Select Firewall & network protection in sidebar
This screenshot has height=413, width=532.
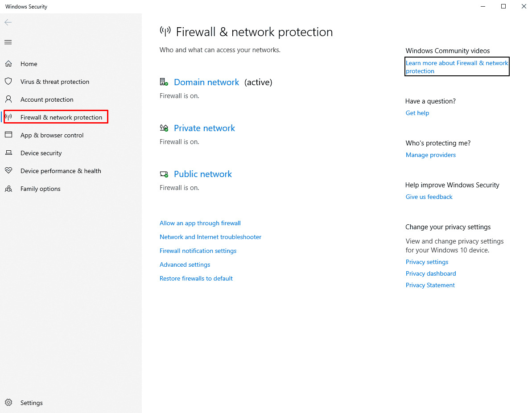click(61, 117)
